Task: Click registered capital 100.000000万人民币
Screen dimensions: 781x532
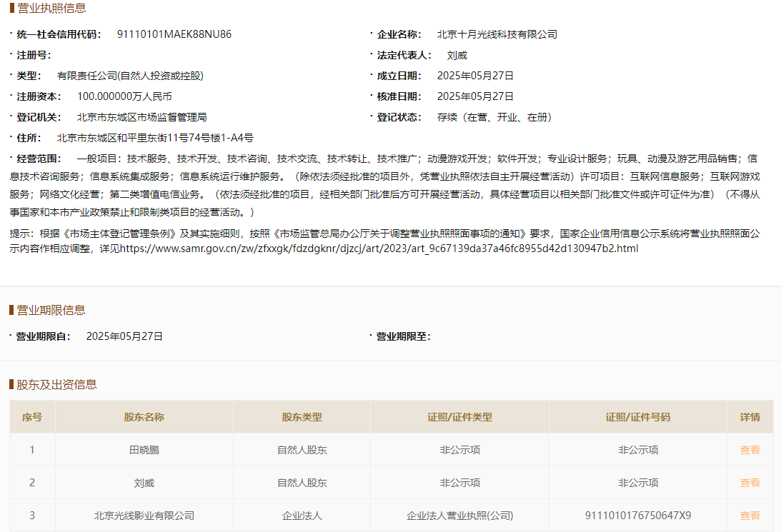Action: [x=124, y=96]
